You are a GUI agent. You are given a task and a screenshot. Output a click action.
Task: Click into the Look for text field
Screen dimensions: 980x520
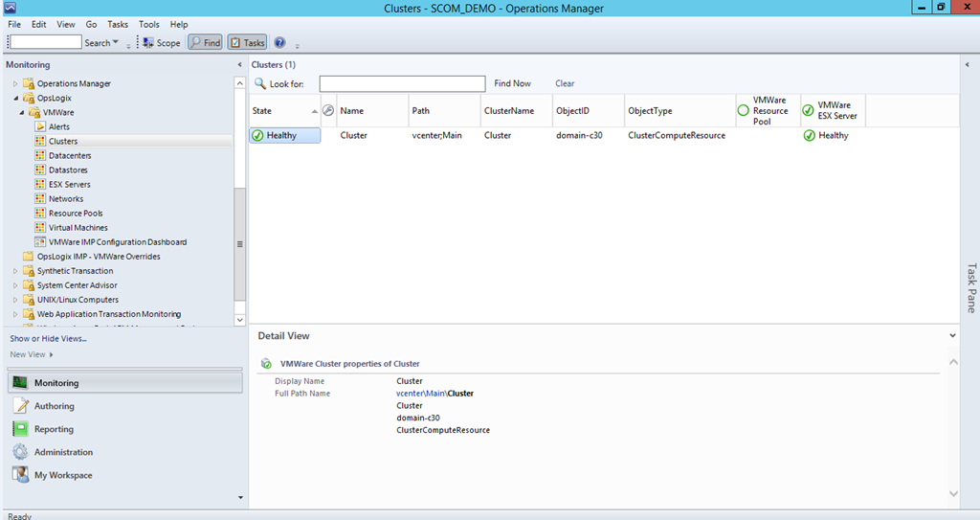click(402, 84)
